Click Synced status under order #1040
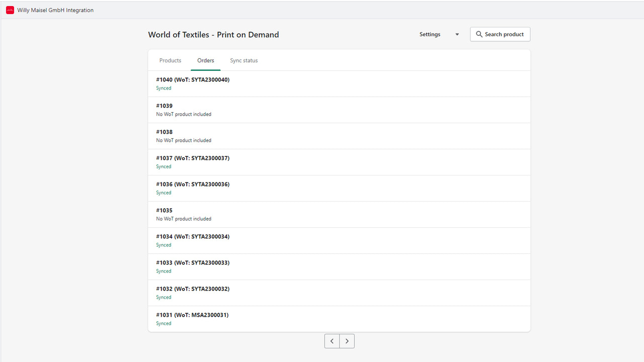 (164, 88)
